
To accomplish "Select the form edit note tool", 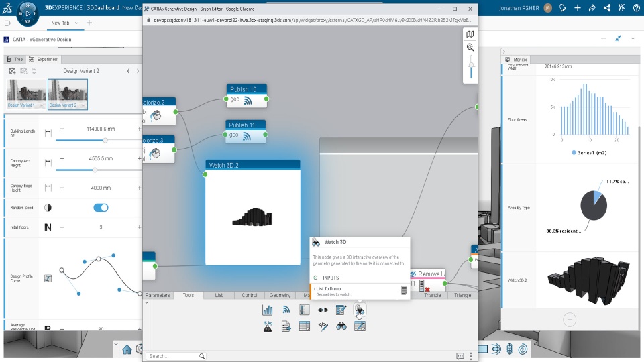I will pos(341,310).
